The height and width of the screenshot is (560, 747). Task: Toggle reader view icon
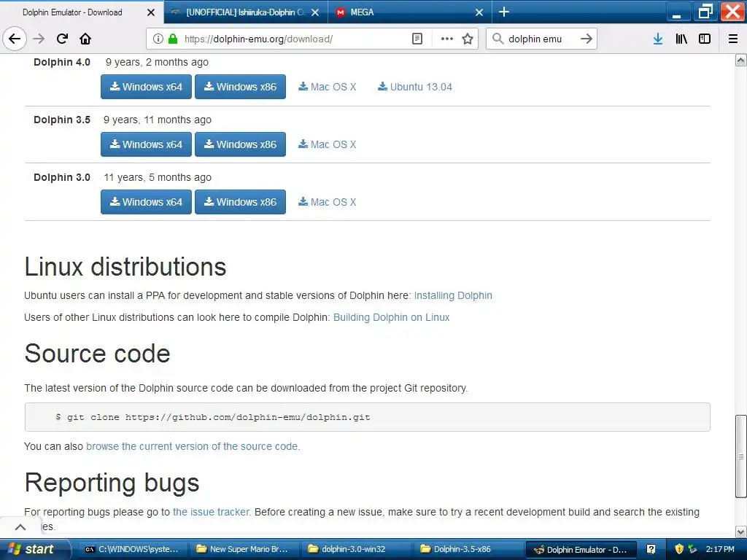point(417,39)
